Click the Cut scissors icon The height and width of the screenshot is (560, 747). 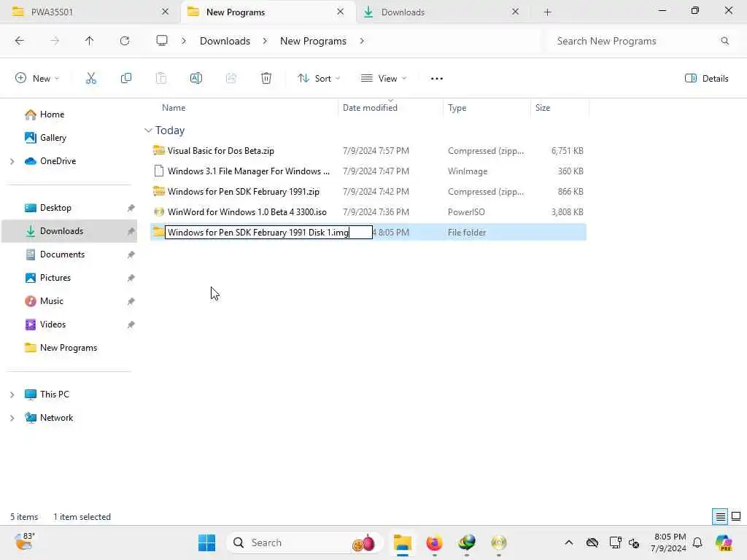click(91, 79)
